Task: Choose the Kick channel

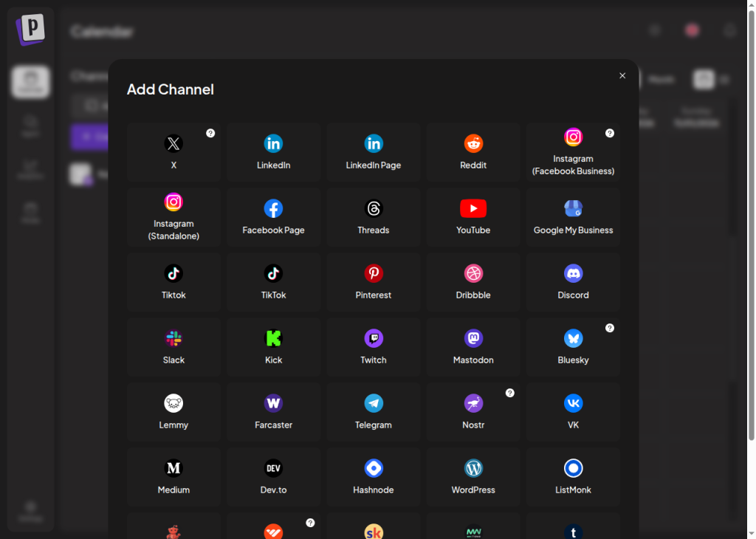Action: [x=273, y=347]
